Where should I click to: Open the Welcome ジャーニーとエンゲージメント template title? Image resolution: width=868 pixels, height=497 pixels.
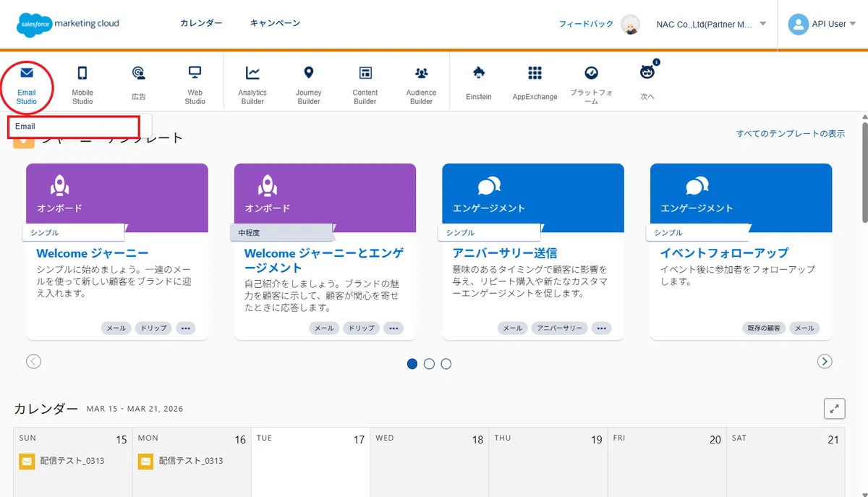point(324,260)
